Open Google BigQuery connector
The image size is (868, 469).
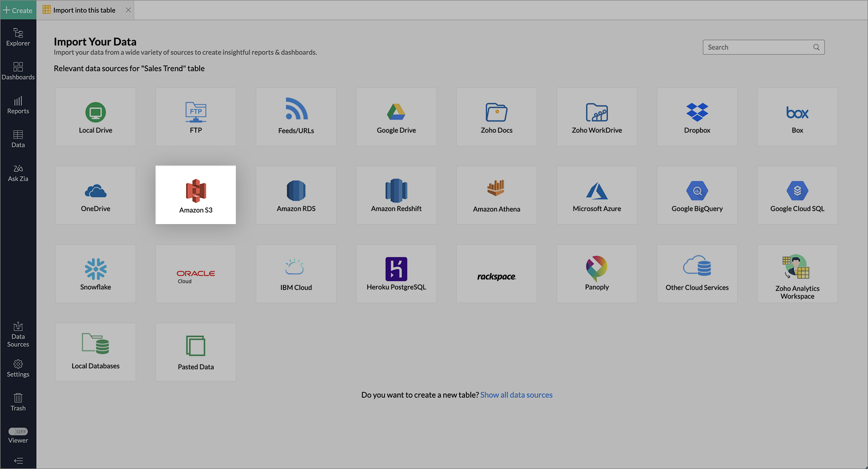[697, 196]
